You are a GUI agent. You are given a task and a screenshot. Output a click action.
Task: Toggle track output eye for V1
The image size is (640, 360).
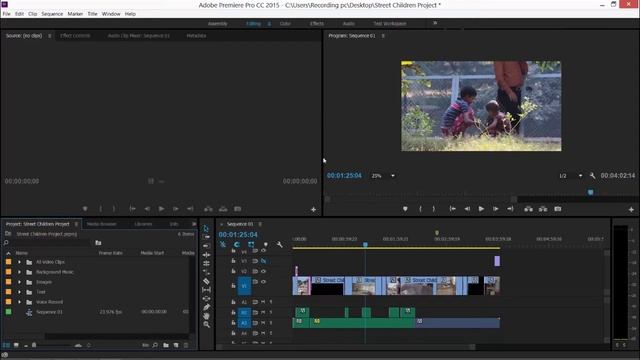click(x=263, y=282)
